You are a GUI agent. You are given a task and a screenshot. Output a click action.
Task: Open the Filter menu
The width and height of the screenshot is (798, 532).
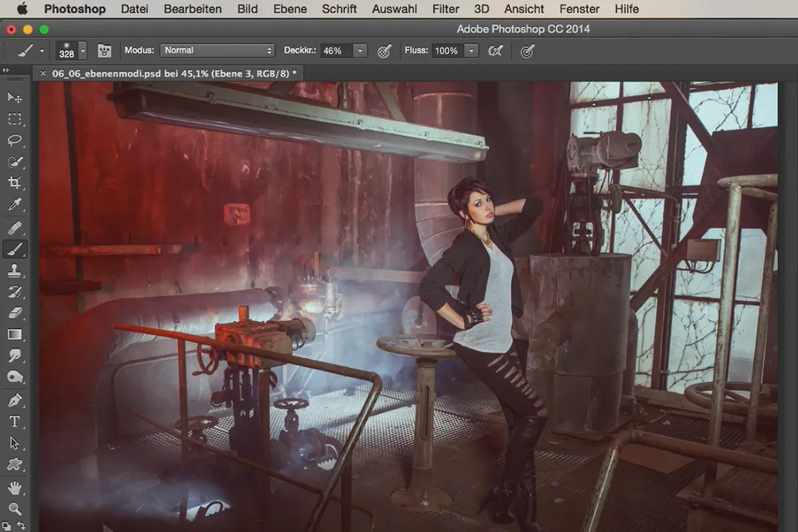point(446,9)
